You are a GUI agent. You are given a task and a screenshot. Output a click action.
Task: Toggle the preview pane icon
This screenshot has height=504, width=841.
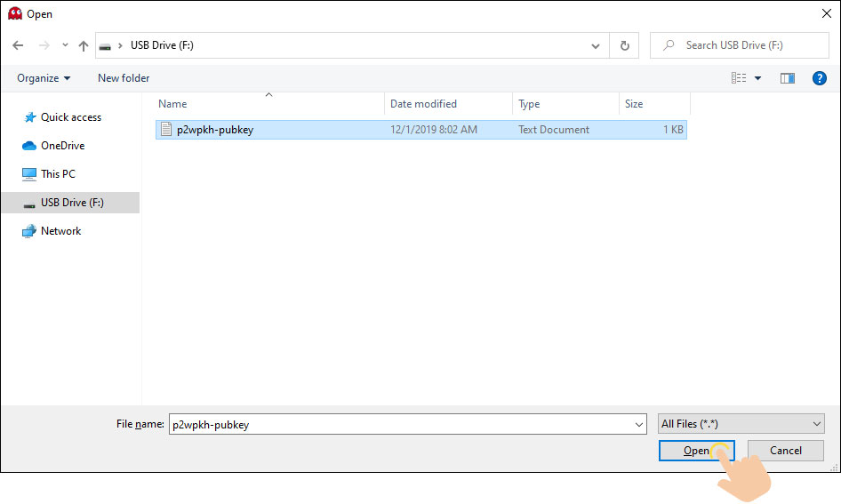pyautogui.click(x=787, y=78)
